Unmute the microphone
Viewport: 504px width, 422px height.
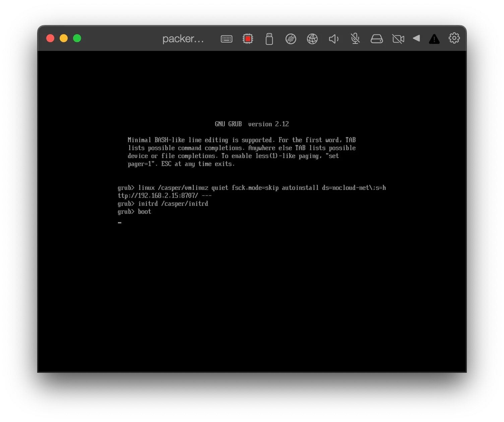click(x=355, y=39)
